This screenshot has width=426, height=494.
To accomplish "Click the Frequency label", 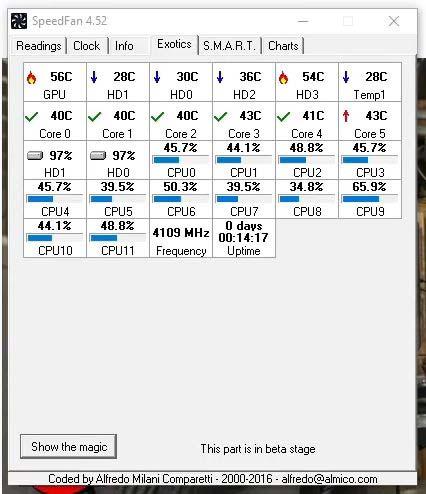I will (181, 251).
